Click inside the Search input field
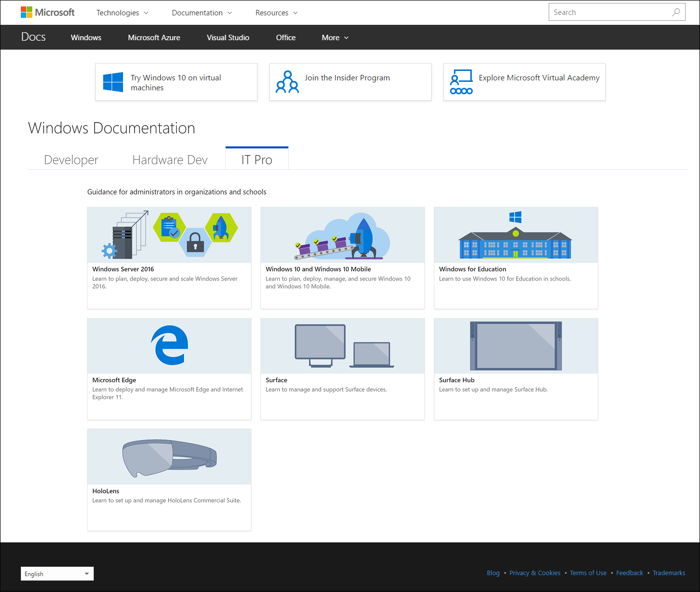700x592 pixels. point(605,11)
